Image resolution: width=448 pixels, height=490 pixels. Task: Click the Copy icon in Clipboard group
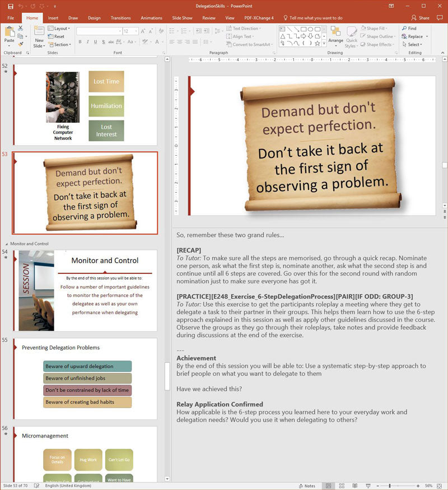[20, 36]
